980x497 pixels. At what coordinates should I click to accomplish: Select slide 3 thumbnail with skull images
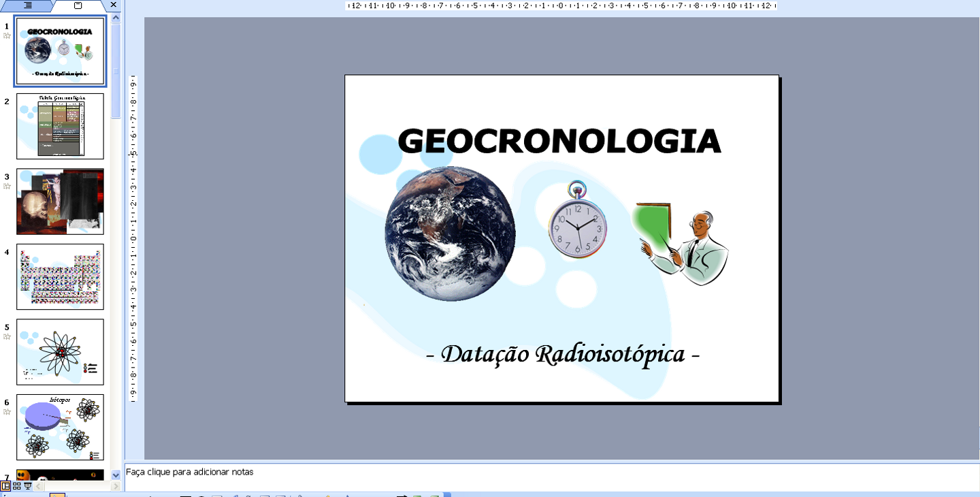[60, 202]
